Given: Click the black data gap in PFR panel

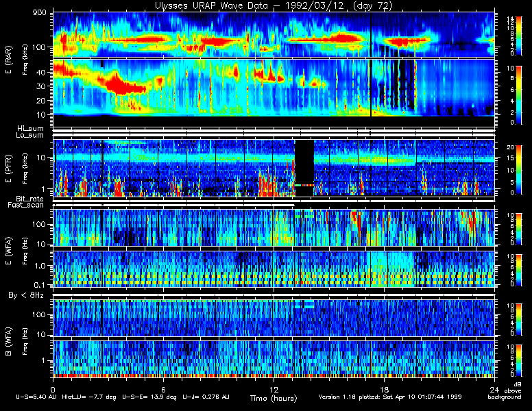Looking at the screenshot, I should (x=304, y=168).
